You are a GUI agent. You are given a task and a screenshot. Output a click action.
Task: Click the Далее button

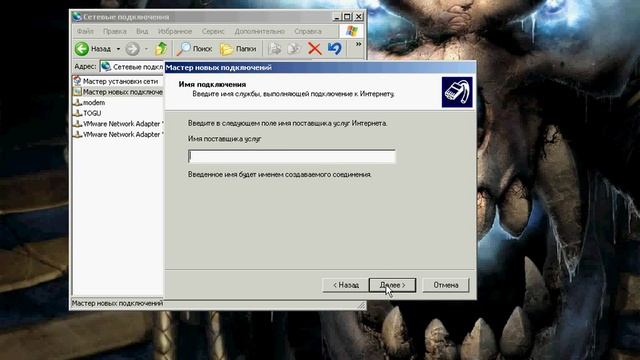(392, 285)
